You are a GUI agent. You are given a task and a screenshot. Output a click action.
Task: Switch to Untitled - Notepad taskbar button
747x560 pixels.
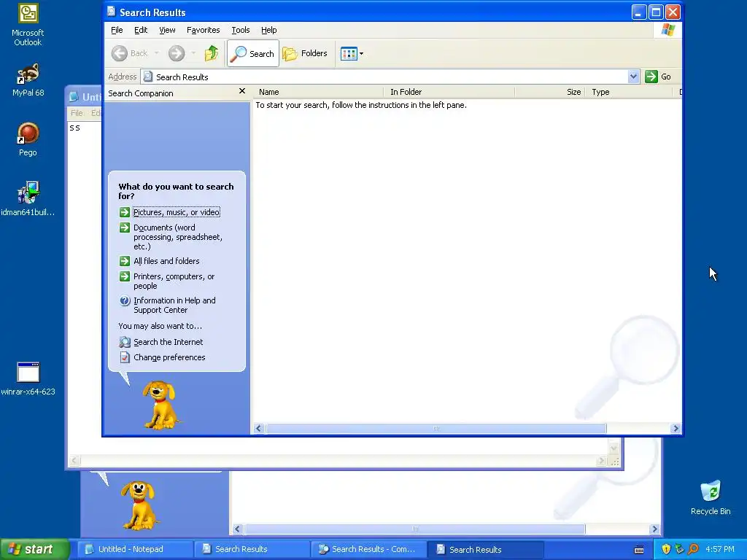135,549
